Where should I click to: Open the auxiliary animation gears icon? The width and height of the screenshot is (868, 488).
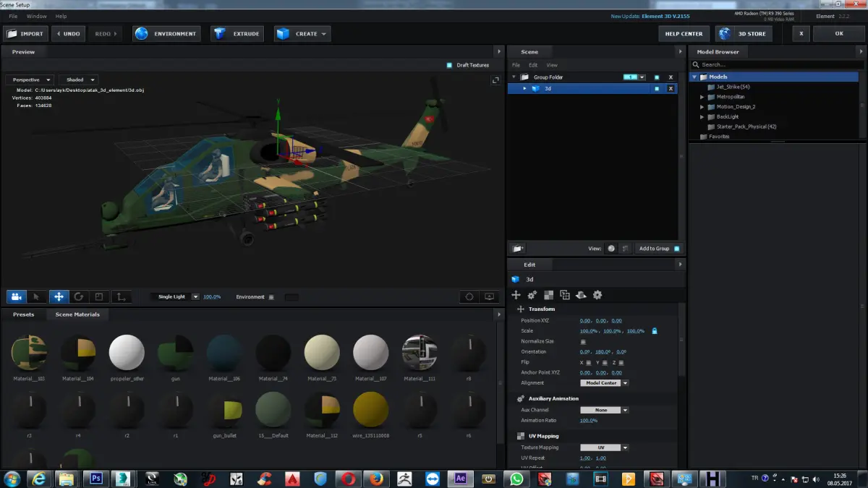coord(532,295)
